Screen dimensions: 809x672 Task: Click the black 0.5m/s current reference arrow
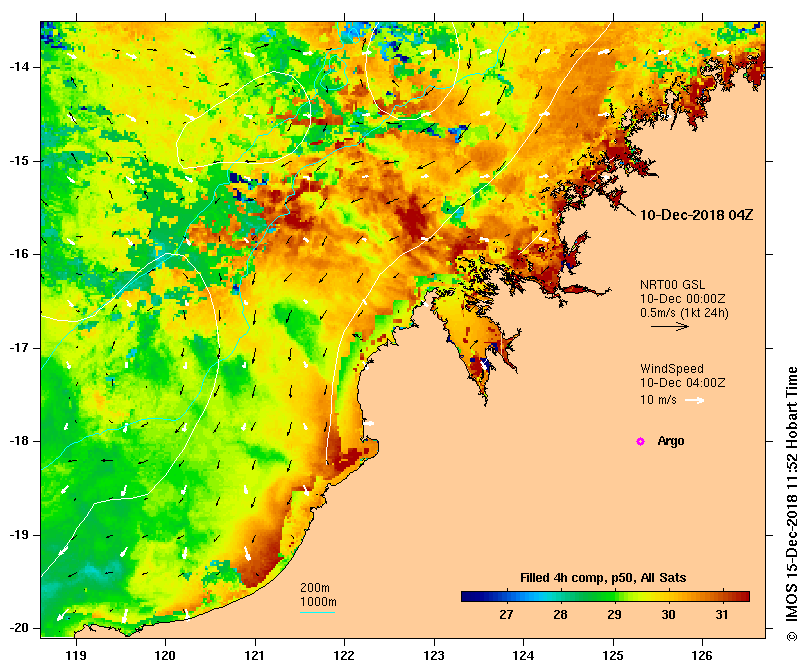click(670, 326)
